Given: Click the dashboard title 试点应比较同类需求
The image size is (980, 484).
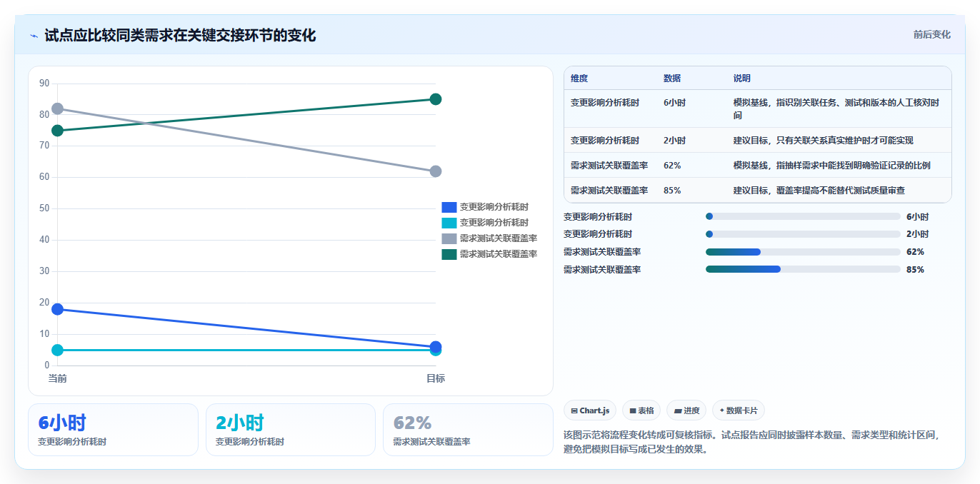Looking at the screenshot, I should (x=180, y=36).
